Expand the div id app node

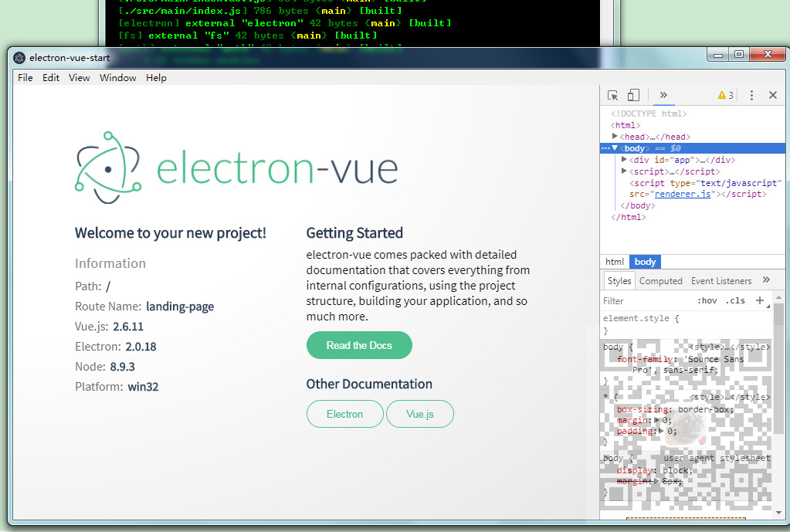623,159
